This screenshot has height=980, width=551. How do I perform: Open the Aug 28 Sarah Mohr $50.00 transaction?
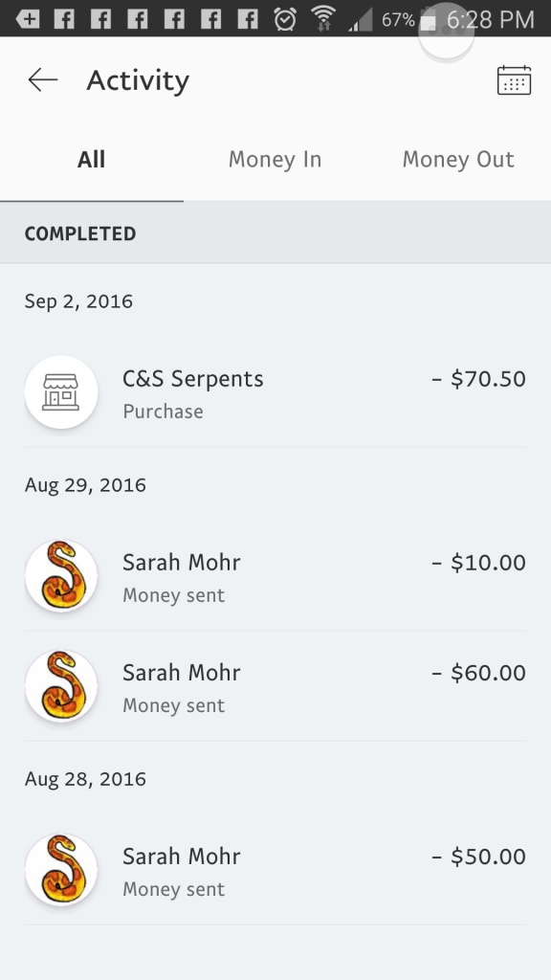[275, 870]
